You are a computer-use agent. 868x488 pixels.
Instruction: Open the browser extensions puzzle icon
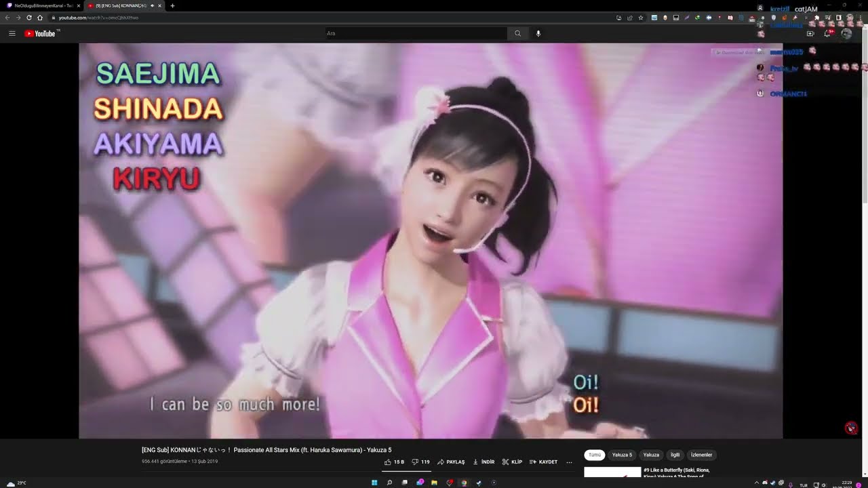[x=816, y=18]
